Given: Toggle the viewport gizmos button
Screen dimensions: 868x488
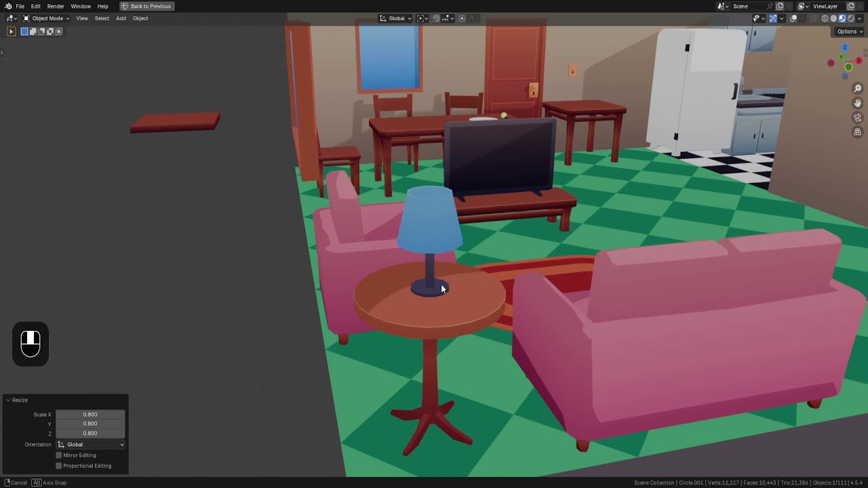Looking at the screenshot, I should coord(773,18).
